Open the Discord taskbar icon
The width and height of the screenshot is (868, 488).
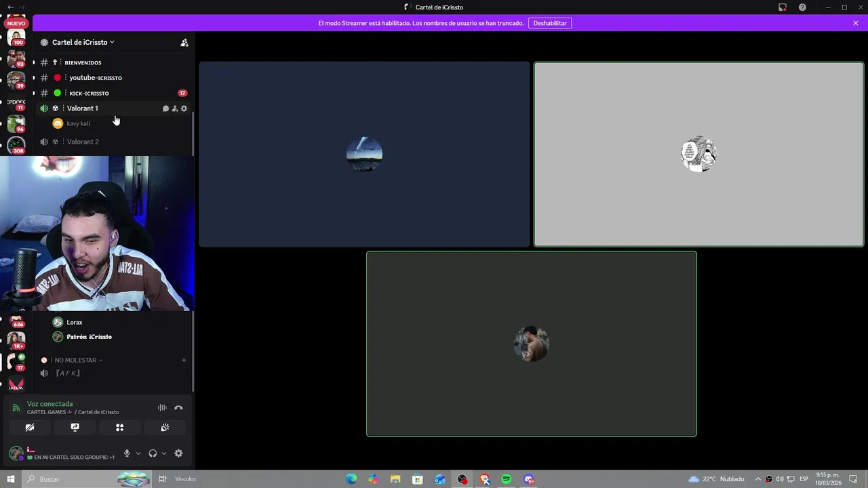coord(529,479)
